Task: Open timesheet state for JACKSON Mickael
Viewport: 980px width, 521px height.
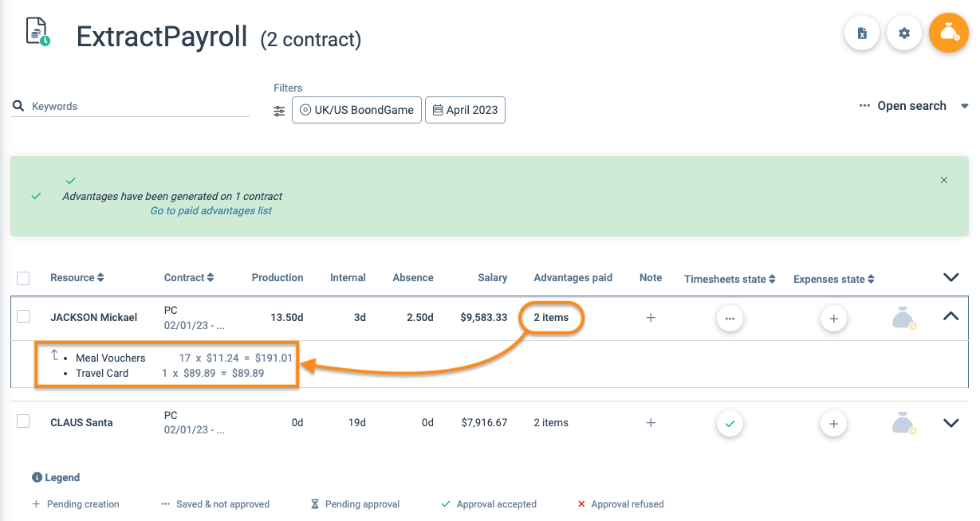Action: tap(730, 318)
